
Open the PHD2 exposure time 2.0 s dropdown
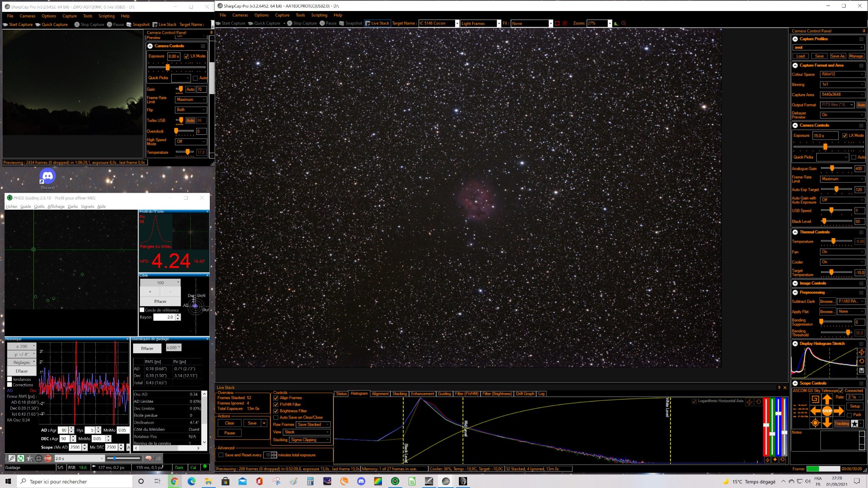pos(79,458)
